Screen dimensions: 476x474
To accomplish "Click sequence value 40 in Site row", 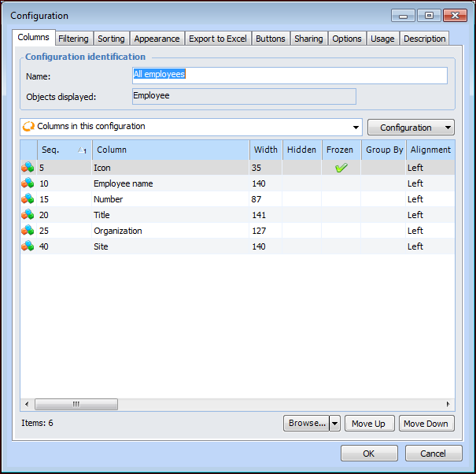I will 44,246.
